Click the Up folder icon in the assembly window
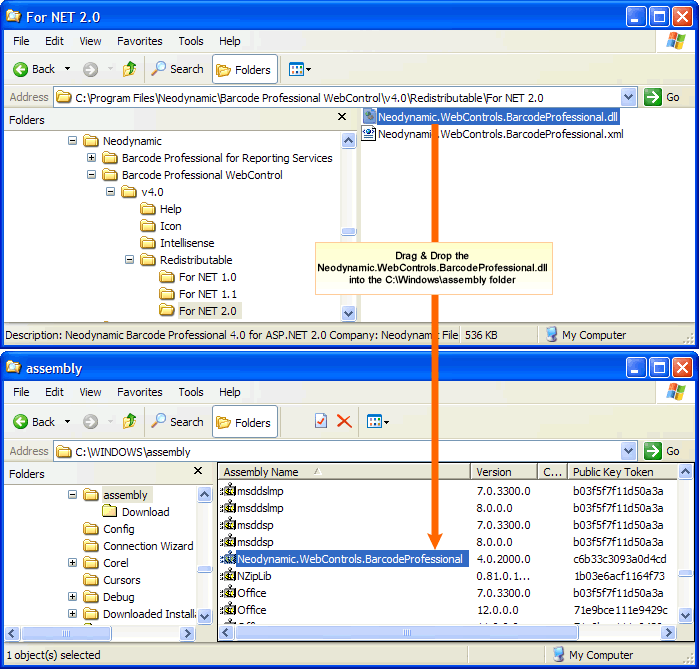Image resolution: width=699 pixels, height=669 pixels. click(x=129, y=421)
